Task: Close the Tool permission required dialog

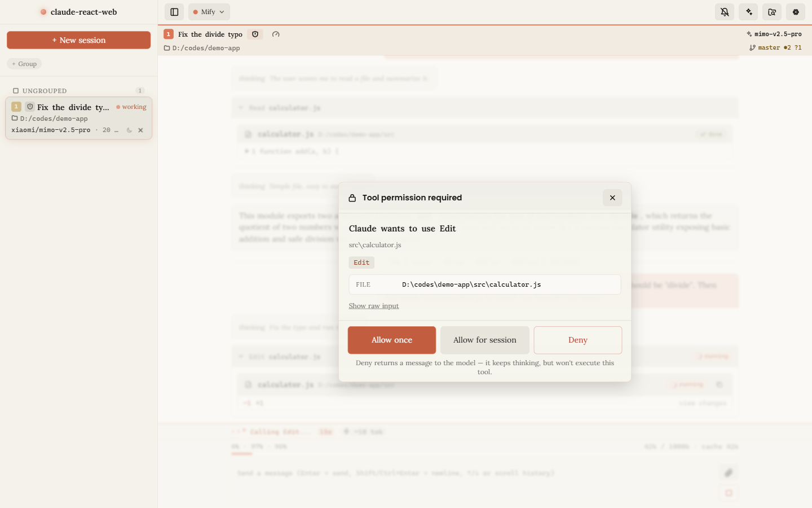Action: 612,198
